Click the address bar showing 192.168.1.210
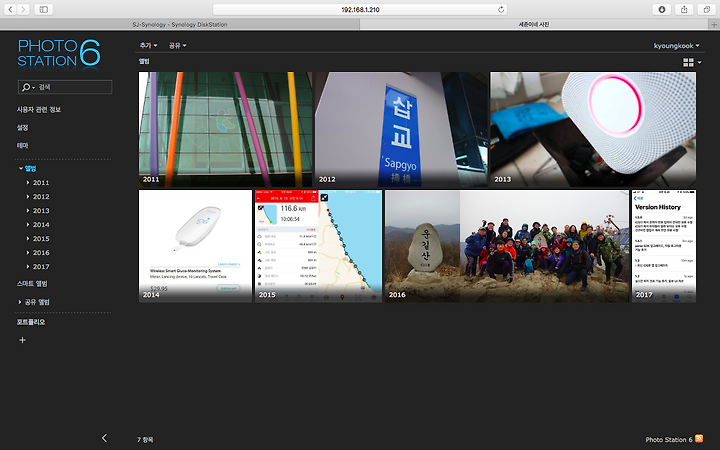720x450 pixels. [x=360, y=9]
